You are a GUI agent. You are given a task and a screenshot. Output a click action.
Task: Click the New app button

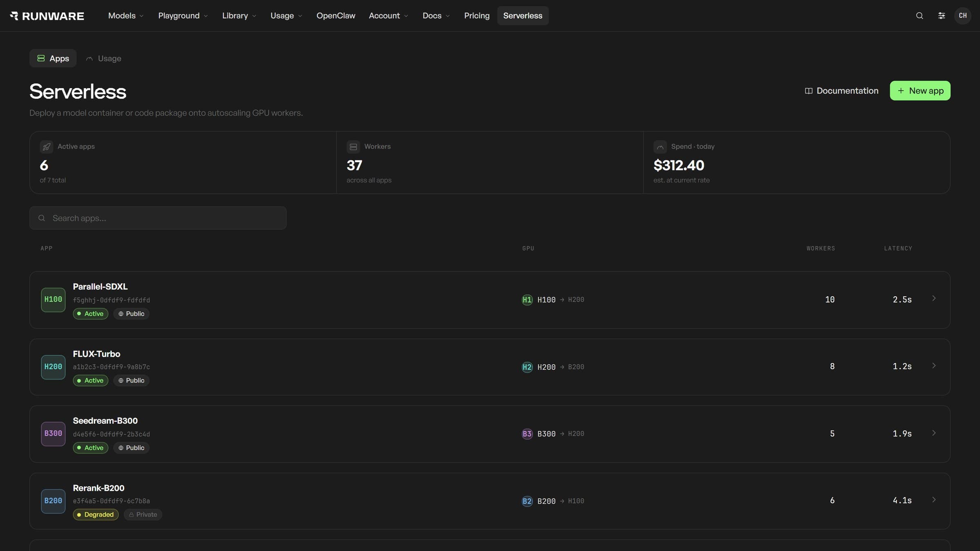pos(920,91)
